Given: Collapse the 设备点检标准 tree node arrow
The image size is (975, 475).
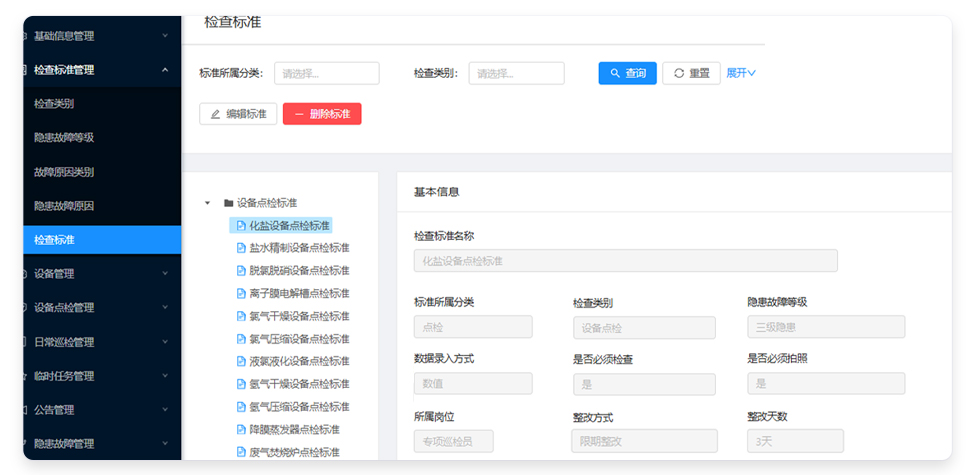Looking at the screenshot, I should 208,203.
